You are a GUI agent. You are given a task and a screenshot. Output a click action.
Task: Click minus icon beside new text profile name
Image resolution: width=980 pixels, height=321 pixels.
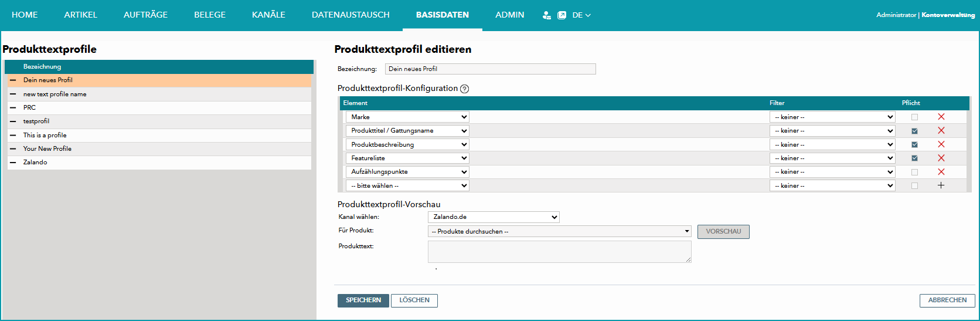click(13, 94)
